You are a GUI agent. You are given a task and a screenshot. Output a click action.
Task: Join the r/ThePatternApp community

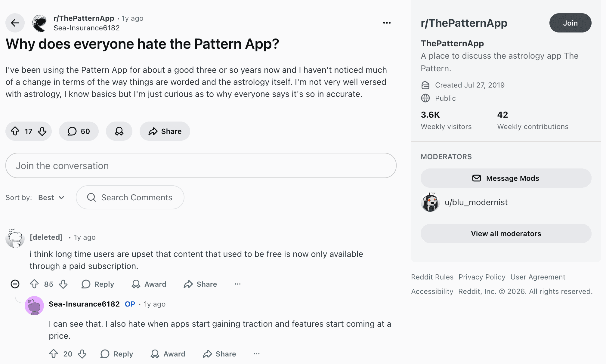(x=570, y=23)
